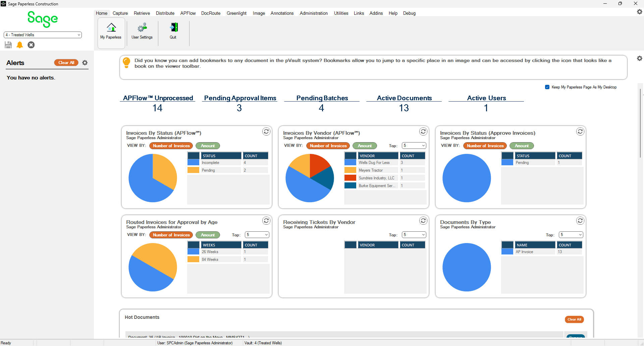The width and height of the screenshot is (644, 346).
Task: Click the Sage logo
Action: (43, 19)
